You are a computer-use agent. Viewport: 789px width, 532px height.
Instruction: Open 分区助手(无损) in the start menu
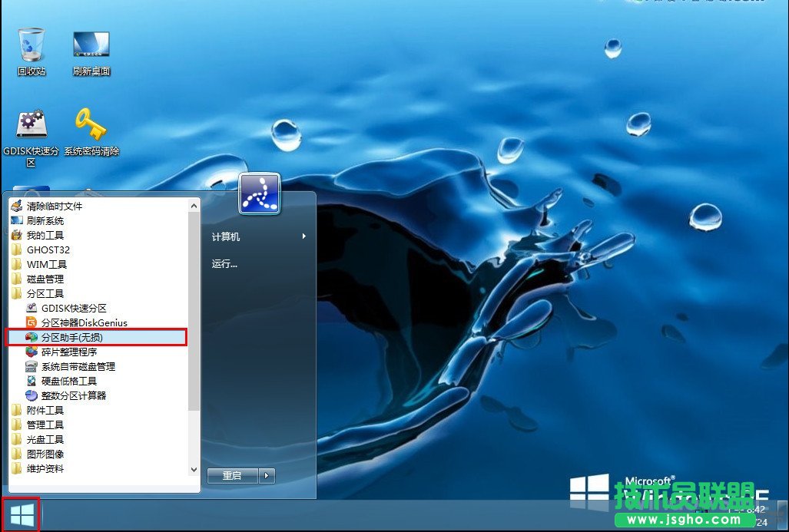(71, 337)
